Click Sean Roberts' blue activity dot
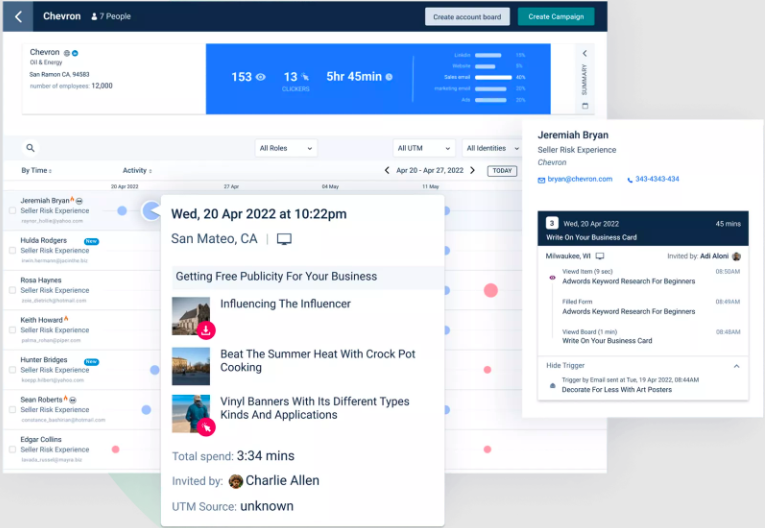The height and width of the screenshot is (528, 765). 146,410
